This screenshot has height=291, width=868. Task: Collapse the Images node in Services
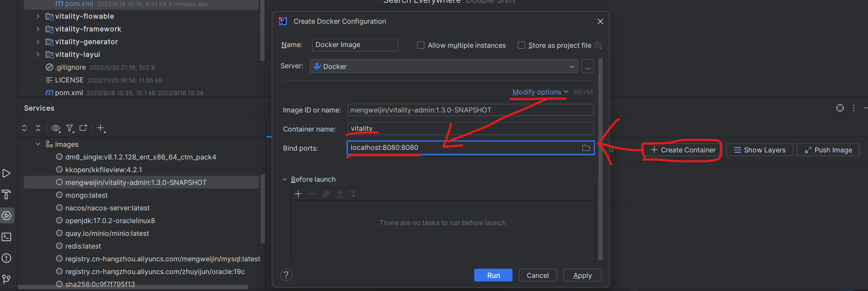pyautogui.click(x=38, y=144)
